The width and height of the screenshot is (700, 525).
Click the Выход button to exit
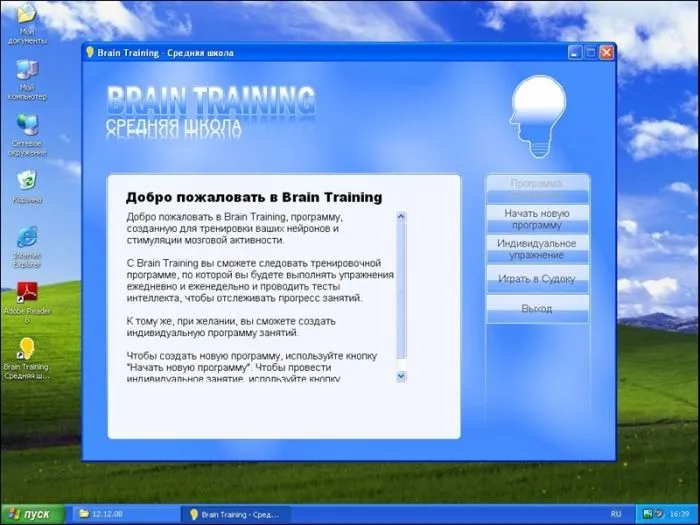click(x=537, y=309)
